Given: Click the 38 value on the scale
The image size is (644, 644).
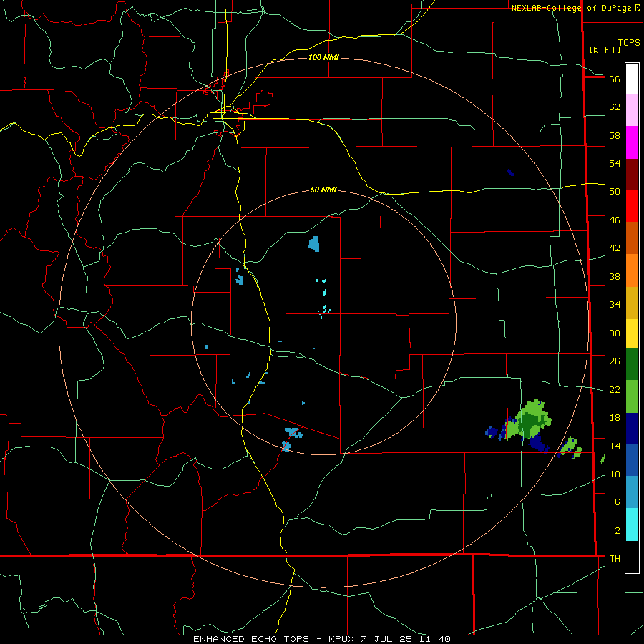Looking at the screenshot, I should click(615, 277).
